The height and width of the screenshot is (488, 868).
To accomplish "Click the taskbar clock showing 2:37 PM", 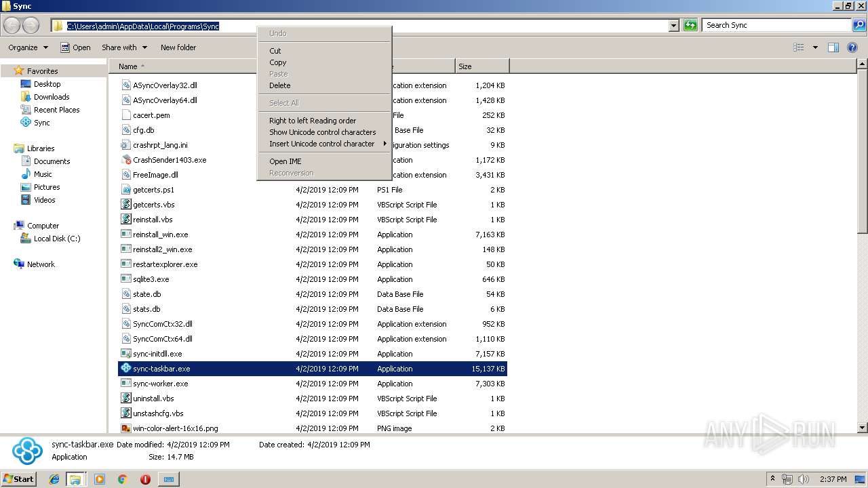I will point(832,479).
